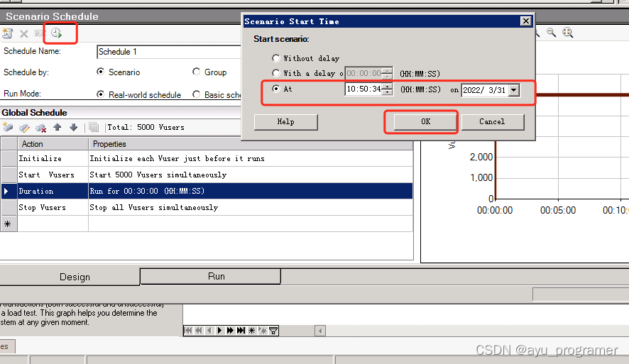Click the previous record single-left arrow
This screenshot has width=629, height=364.
(x=209, y=331)
